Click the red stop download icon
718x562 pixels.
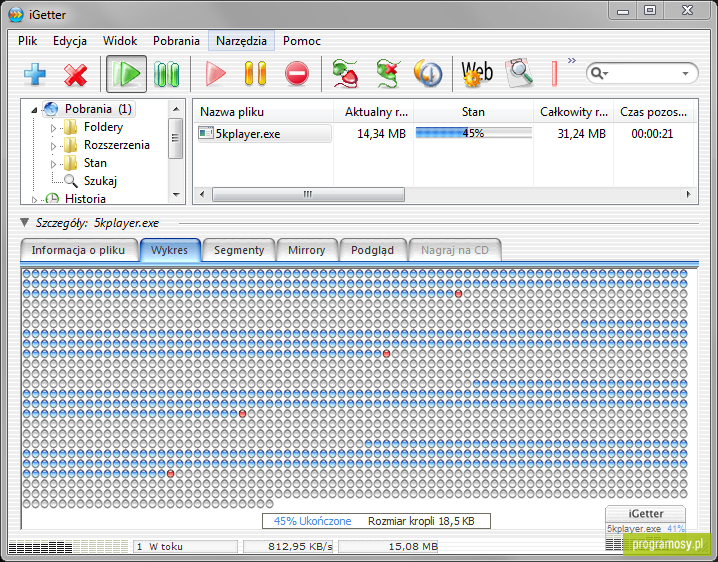click(297, 74)
